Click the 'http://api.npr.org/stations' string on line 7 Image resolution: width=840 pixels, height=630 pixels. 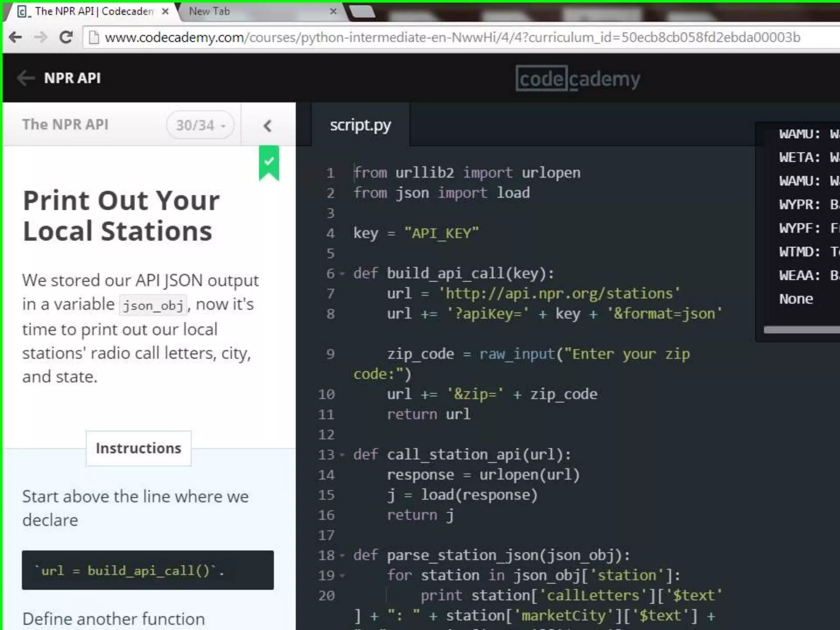pyautogui.click(x=559, y=293)
